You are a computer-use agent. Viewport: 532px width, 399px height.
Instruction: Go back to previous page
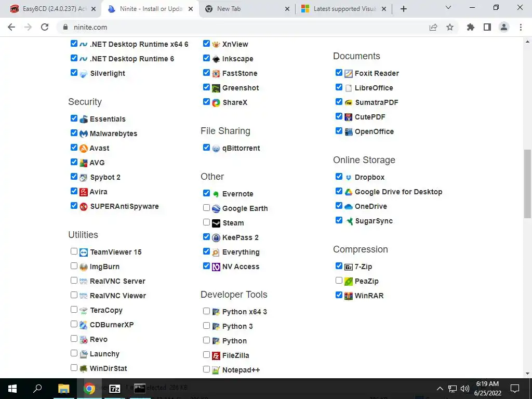(11, 27)
